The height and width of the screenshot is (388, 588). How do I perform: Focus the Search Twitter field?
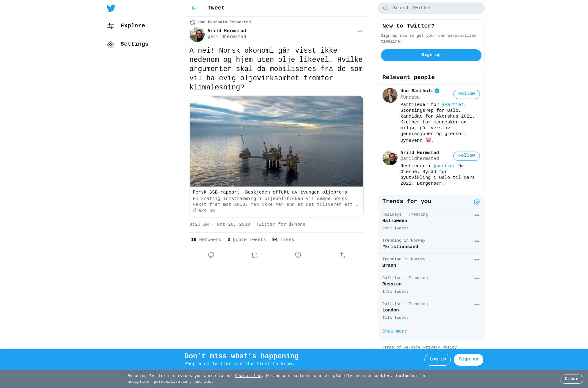tap(431, 8)
